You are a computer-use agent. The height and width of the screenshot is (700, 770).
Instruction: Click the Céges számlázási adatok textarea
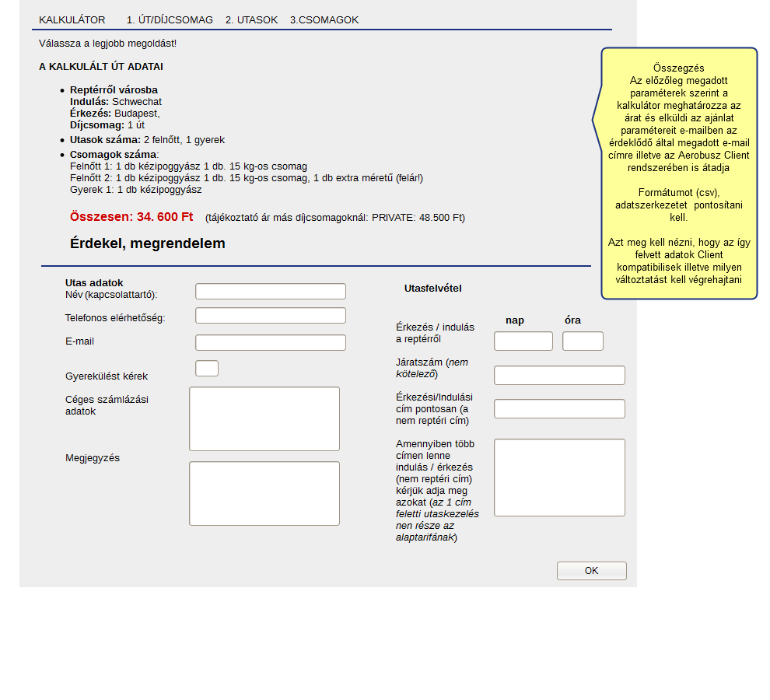[x=264, y=419]
